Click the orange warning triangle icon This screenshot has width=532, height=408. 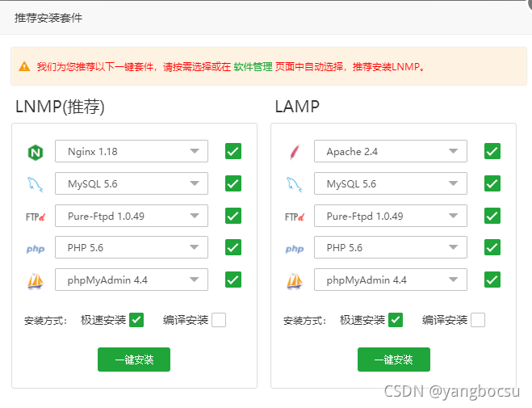[x=24, y=66]
